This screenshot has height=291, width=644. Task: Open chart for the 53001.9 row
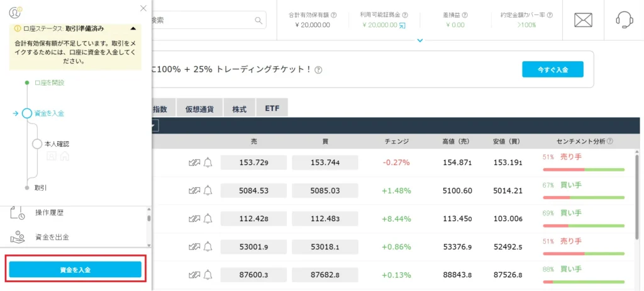[x=194, y=247]
